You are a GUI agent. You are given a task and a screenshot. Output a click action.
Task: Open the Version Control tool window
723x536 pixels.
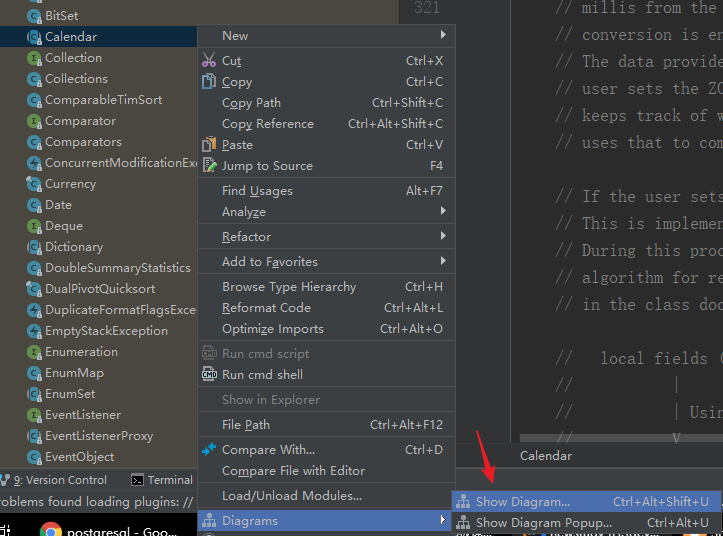pyautogui.click(x=59, y=480)
